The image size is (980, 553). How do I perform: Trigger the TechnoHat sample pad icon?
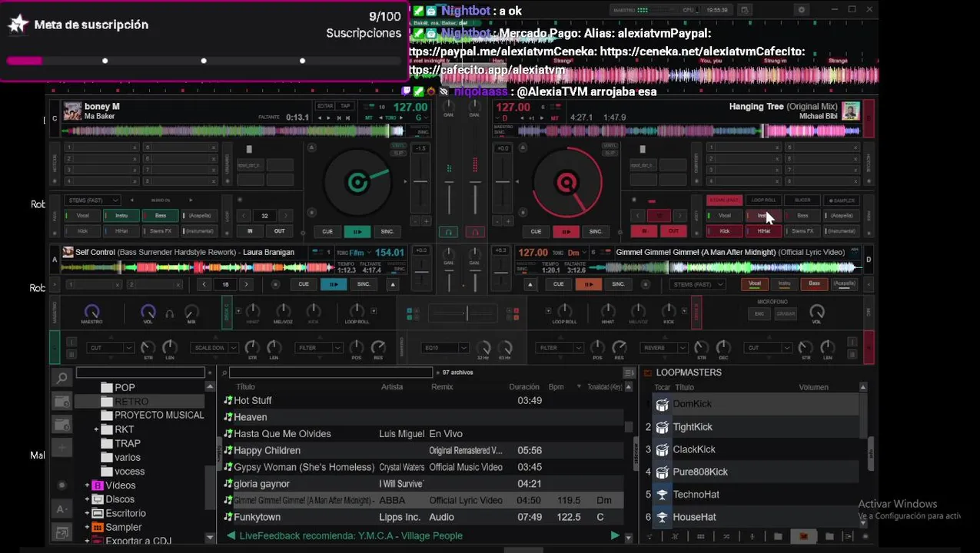click(662, 495)
